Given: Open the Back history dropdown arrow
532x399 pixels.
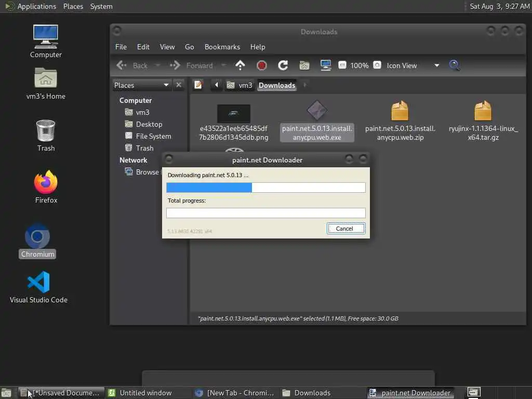Looking at the screenshot, I should tap(157, 65).
